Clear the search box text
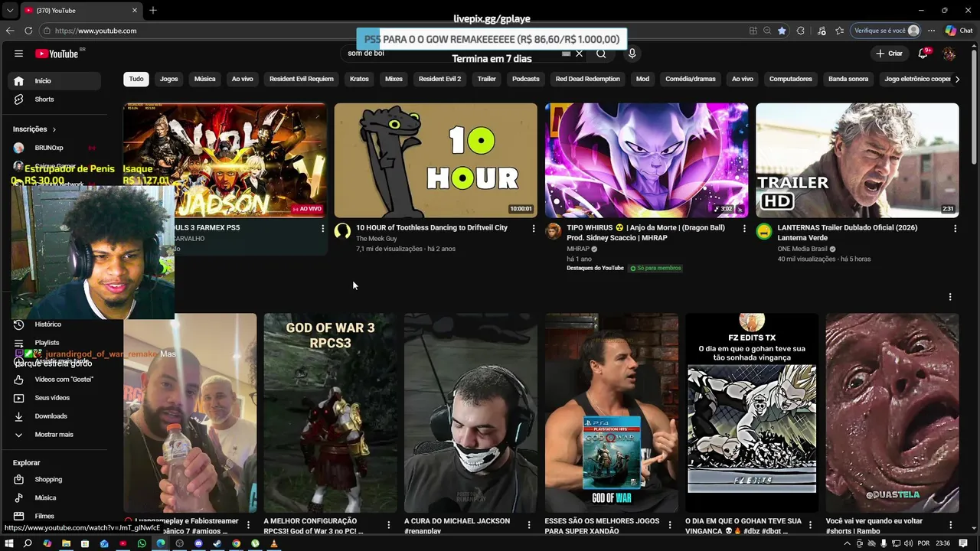Screen dimensions: 980x551 pos(579,54)
